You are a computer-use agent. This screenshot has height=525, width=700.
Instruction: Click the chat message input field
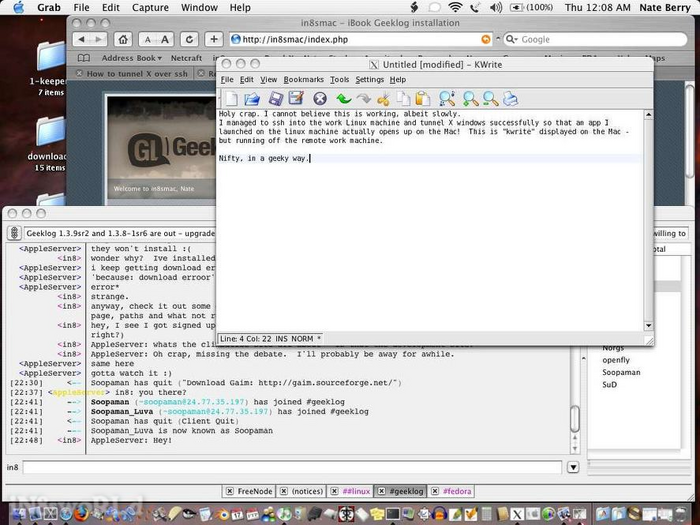pyautogui.click(x=292, y=467)
